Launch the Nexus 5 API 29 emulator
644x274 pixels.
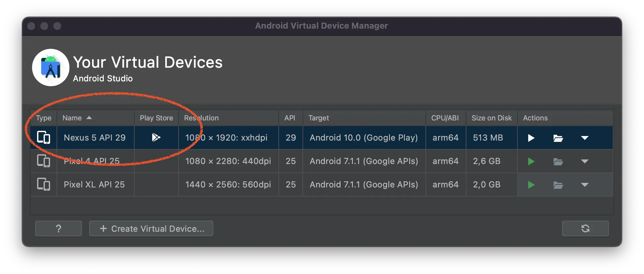point(531,138)
